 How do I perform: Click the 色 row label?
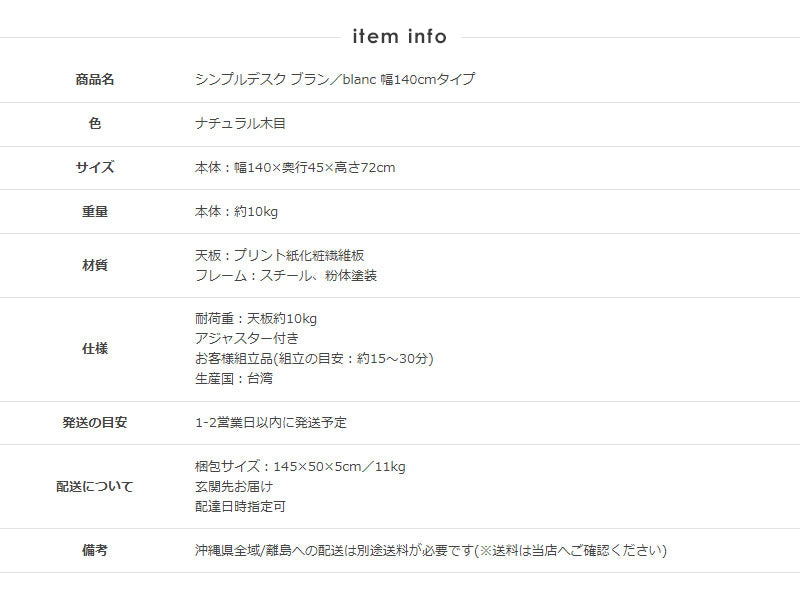pyautogui.click(x=95, y=124)
